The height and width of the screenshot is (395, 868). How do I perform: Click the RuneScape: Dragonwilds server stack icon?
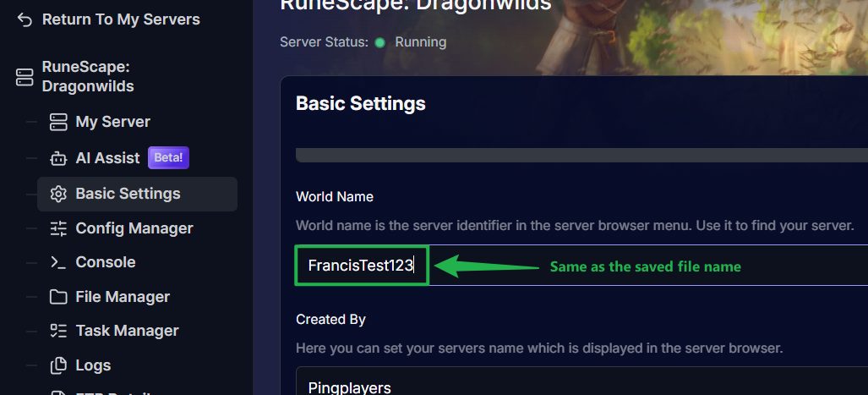[25, 77]
